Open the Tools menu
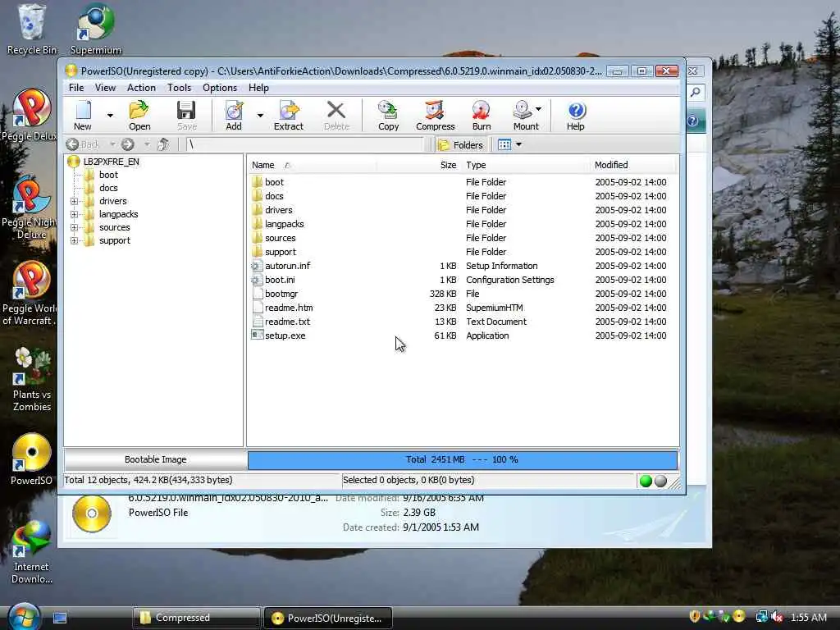 179,87
